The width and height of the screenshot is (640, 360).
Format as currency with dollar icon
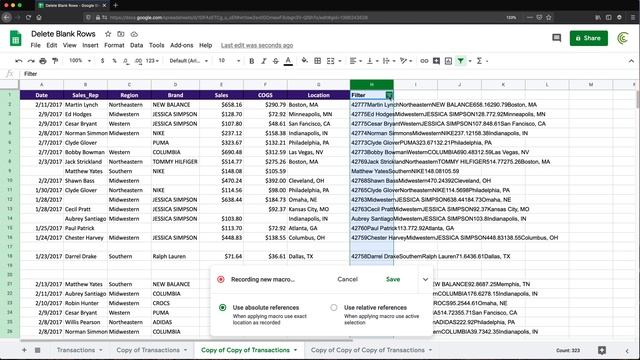point(102,61)
